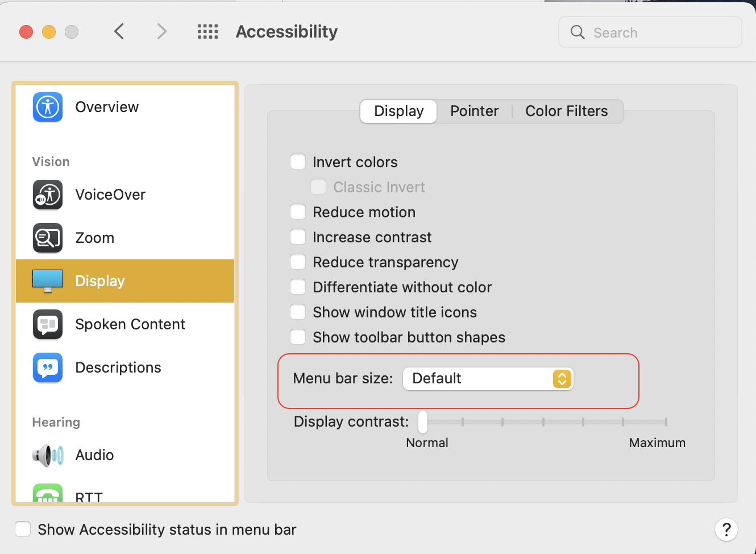Open the Audio speaker icon
756x554 pixels.
point(48,455)
